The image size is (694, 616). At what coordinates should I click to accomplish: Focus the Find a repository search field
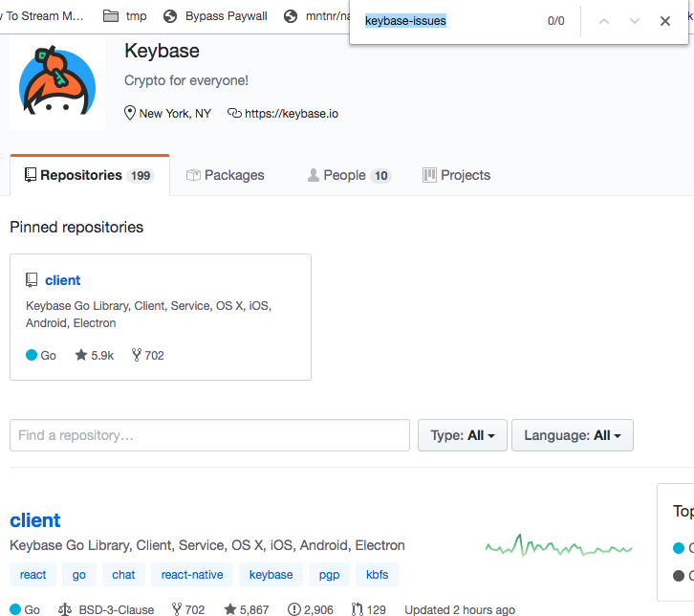pos(209,435)
